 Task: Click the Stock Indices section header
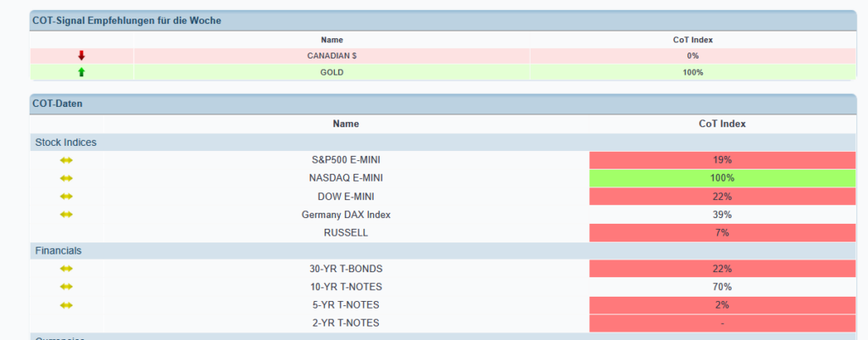click(66, 142)
